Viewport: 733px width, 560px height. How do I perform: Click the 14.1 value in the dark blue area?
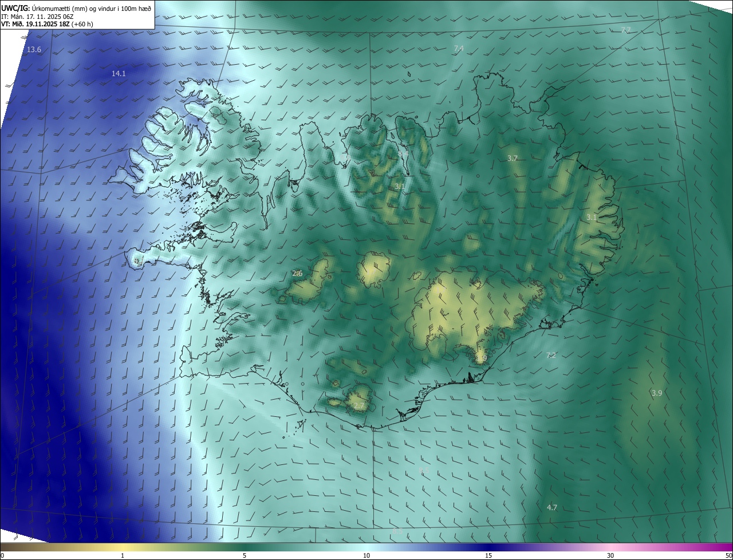pyautogui.click(x=119, y=74)
